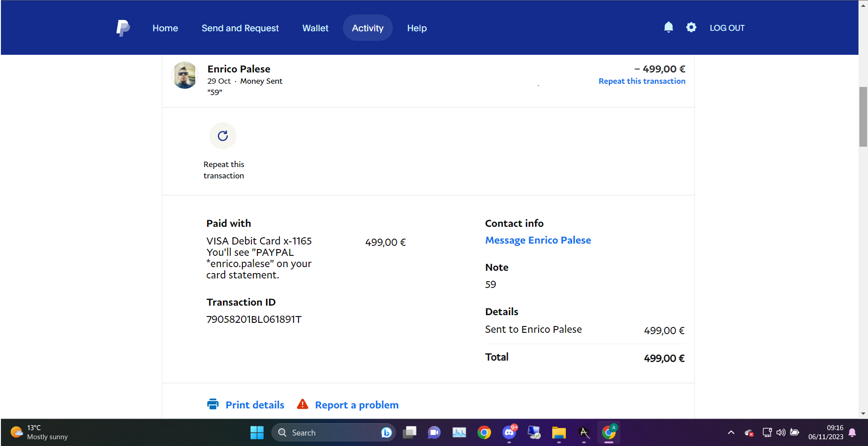This screenshot has width=868, height=446.
Task: Click the Windows Start button
Action: (x=257, y=433)
